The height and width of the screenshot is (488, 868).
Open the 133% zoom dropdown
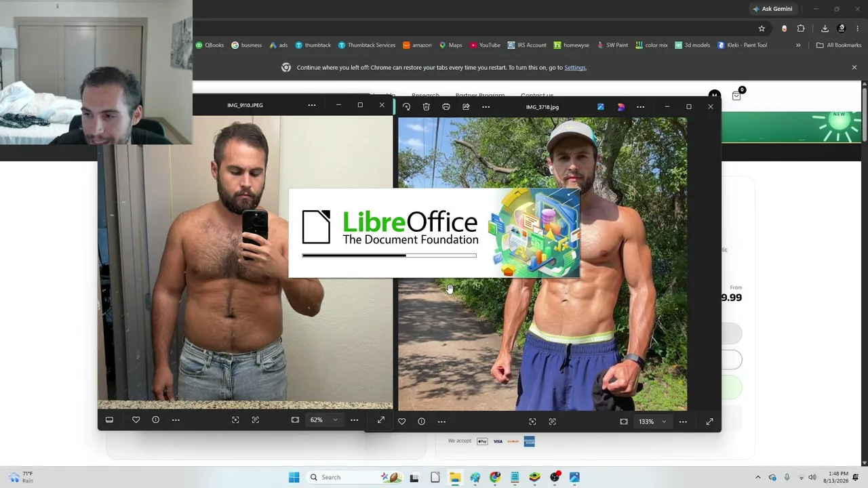tap(652, 422)
